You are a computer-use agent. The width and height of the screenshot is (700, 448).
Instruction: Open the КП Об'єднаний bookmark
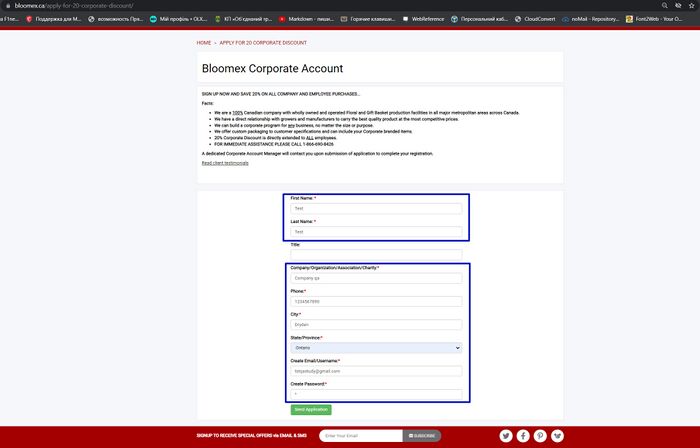coord(243,19)
